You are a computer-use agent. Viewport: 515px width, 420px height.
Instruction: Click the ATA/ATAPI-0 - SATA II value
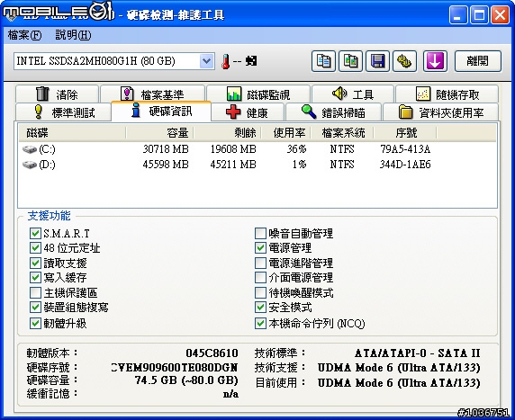(418, 353)
